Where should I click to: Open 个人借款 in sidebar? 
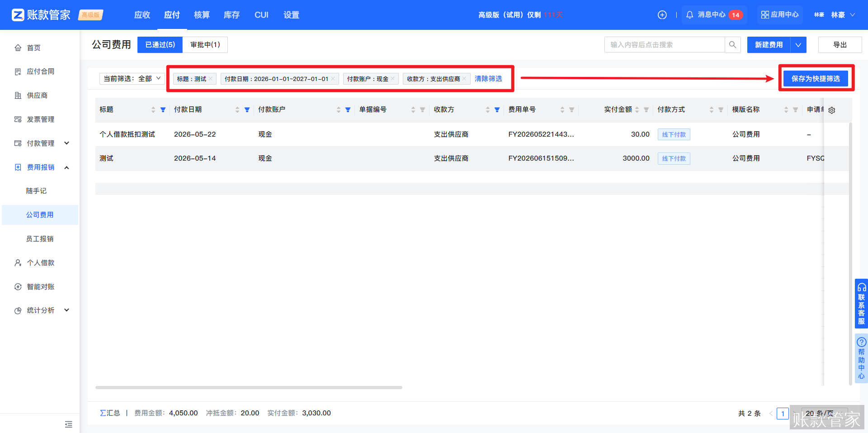[x=40, y=263]
